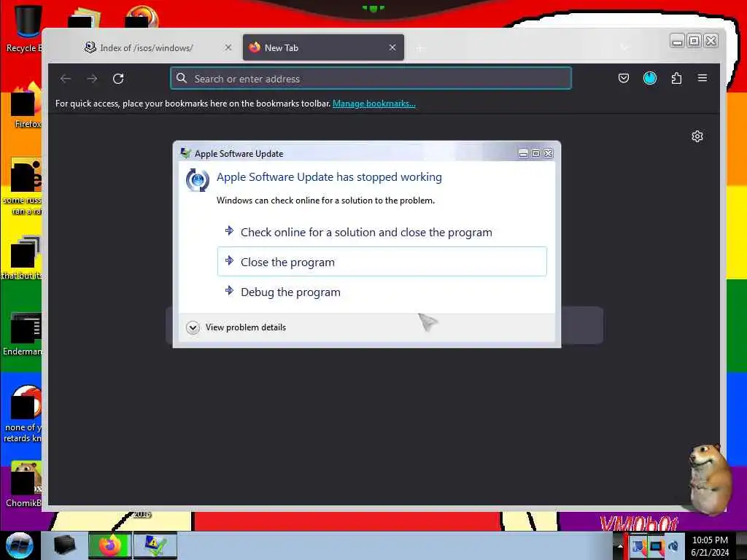Screen dimensions: 747x560
Task: Open the Firefox account icon
Action: 650,78
